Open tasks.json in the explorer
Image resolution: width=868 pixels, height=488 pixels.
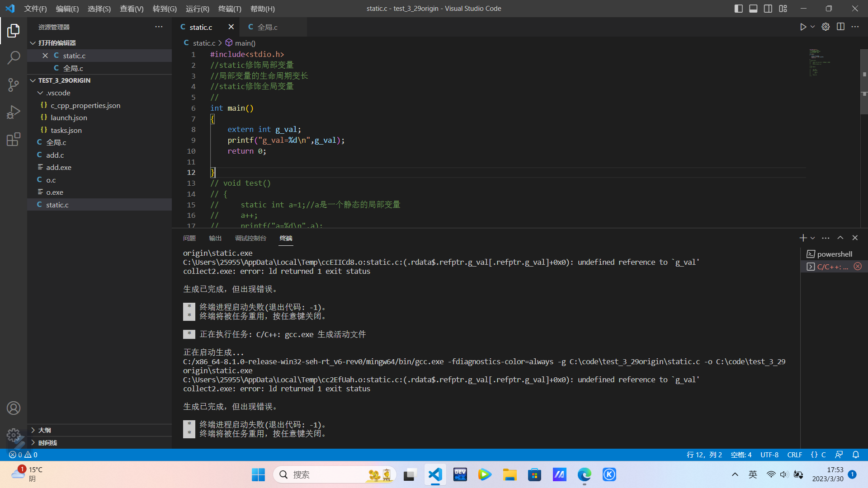click(66, 130)
